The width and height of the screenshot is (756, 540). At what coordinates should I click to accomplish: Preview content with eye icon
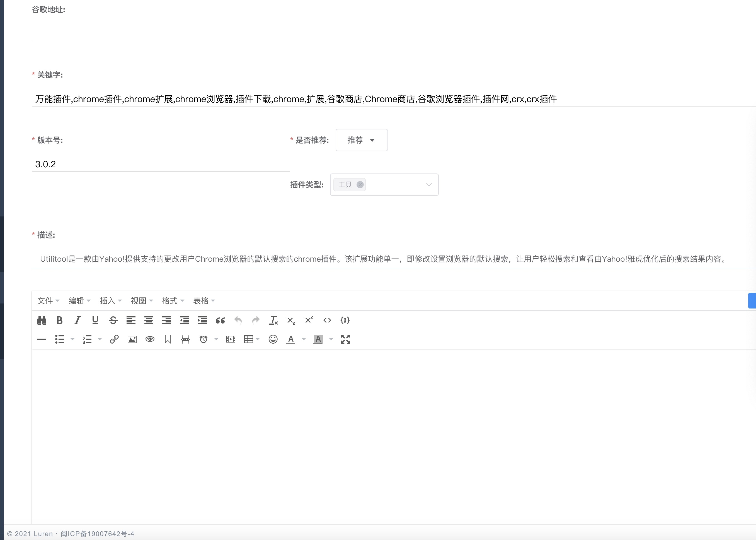[x=150, y=339]
